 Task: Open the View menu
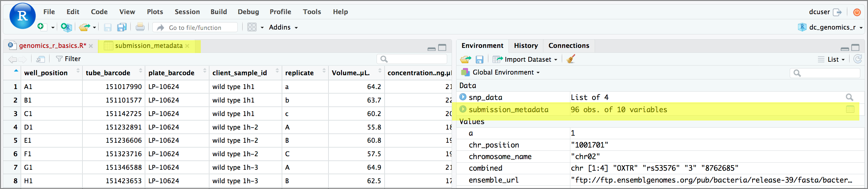(x=127, y=12)
